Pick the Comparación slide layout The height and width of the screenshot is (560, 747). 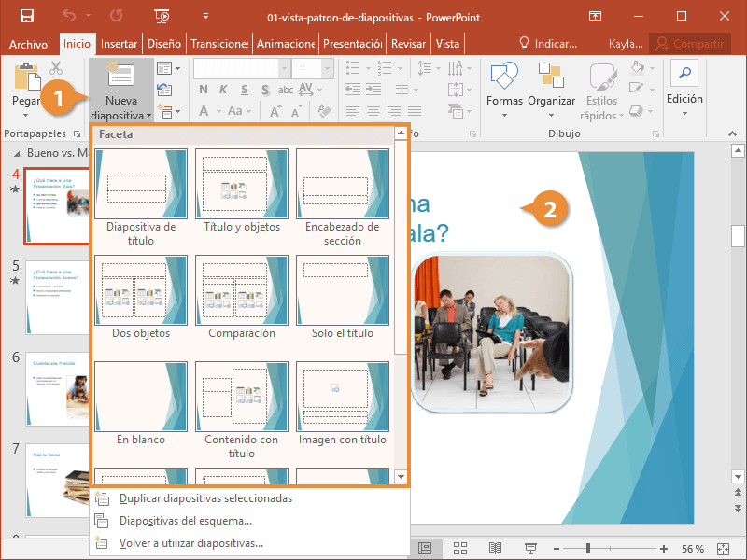(242, 297)
